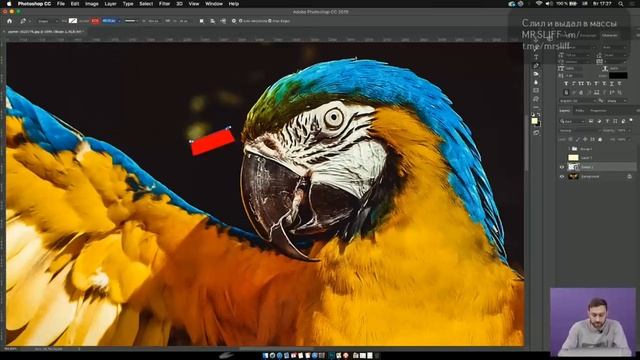The image size is (640, 360).
Task: Click the Background layer lock icon
Action: [629, 176]
